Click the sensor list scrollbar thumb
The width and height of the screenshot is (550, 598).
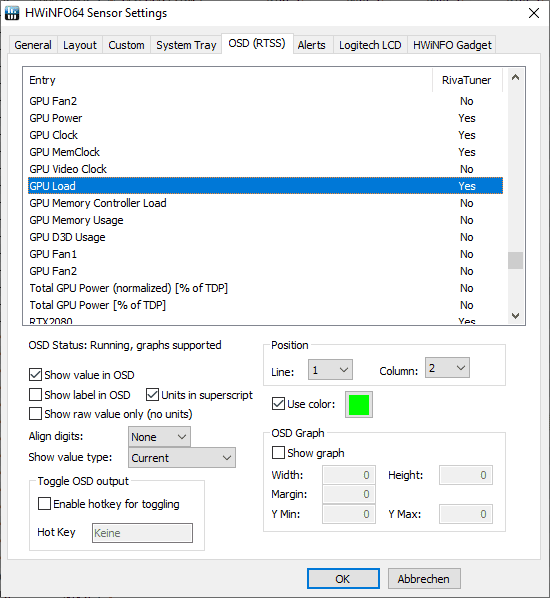516,260
